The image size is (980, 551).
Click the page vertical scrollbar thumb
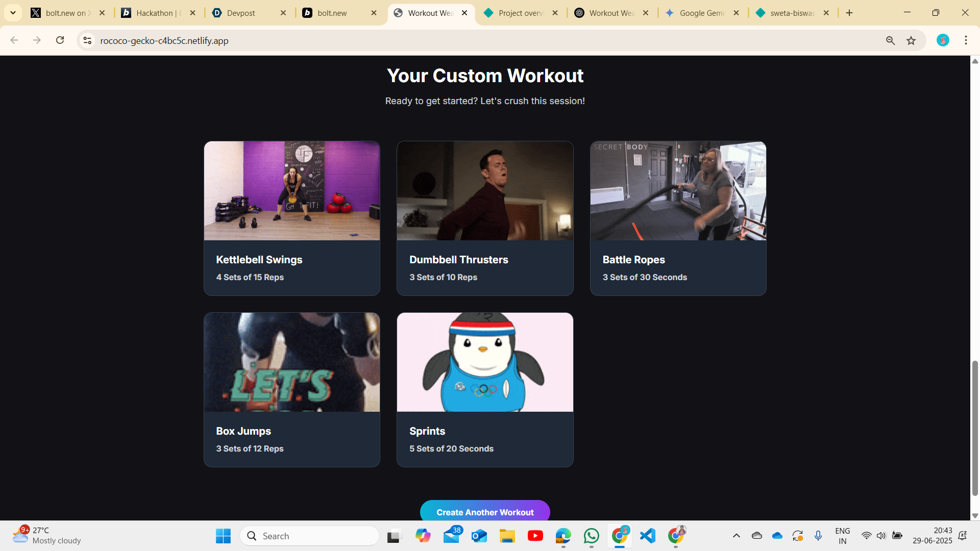click(975, 428)
